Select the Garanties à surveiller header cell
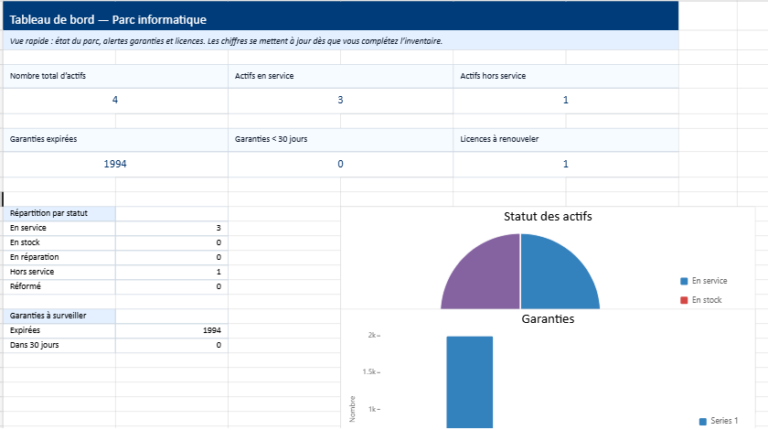The width and height of the screenshot is (768, 430). (59, 316)
